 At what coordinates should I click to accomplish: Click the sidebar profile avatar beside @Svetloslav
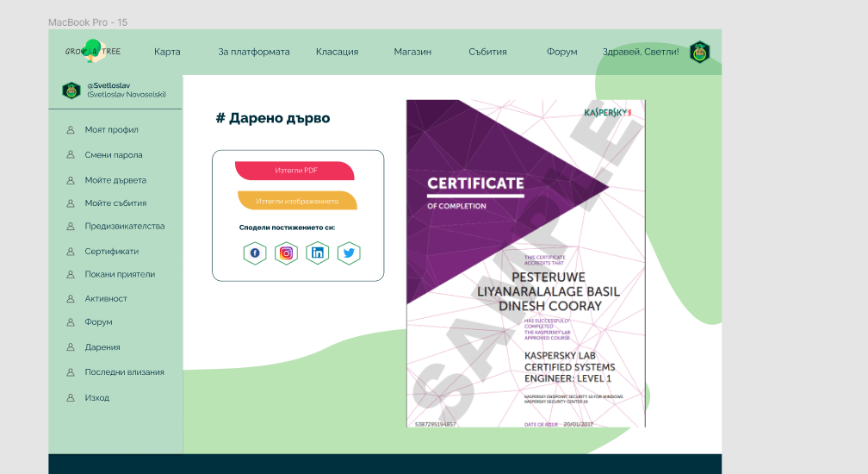71,90
